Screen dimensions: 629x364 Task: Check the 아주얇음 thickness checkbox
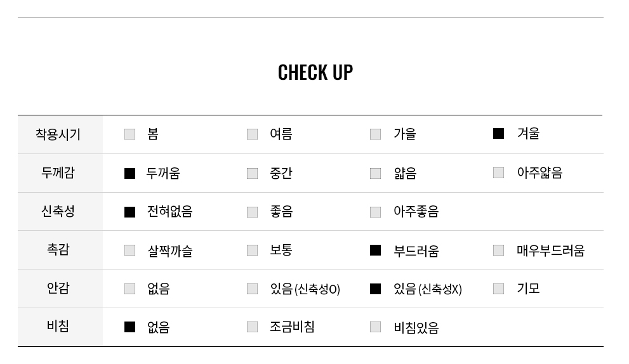pos(499,172)
